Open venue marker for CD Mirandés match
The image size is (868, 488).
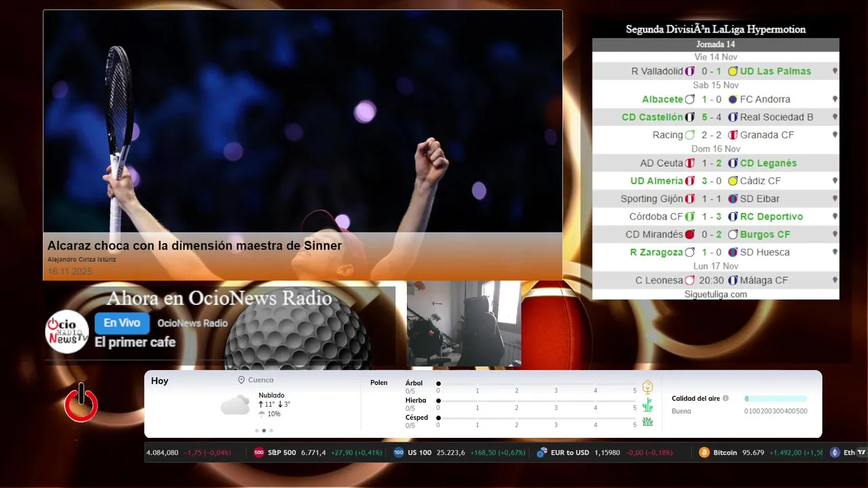[835, 235]
